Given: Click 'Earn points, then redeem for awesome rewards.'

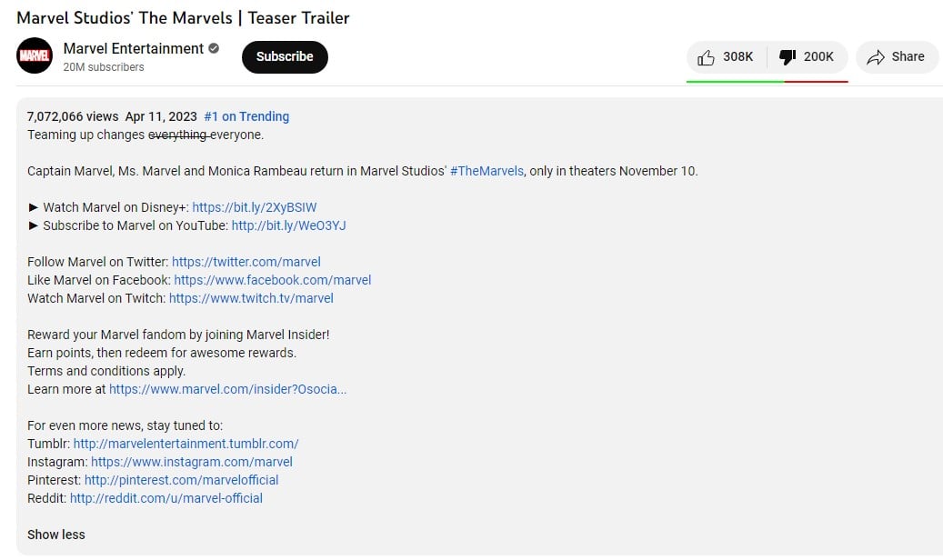Looking at the screenshot, I should point(162,353).
